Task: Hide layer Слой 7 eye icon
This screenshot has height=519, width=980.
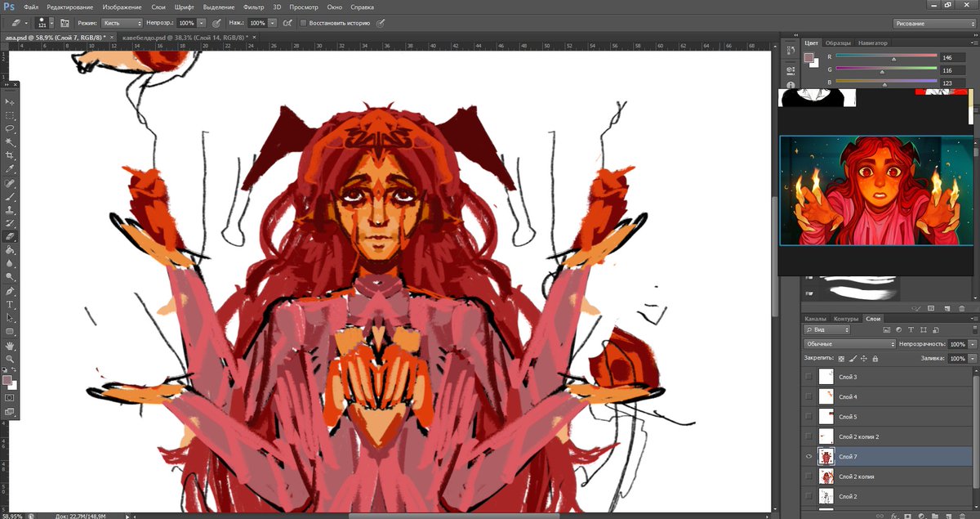Action: (808, 456)
